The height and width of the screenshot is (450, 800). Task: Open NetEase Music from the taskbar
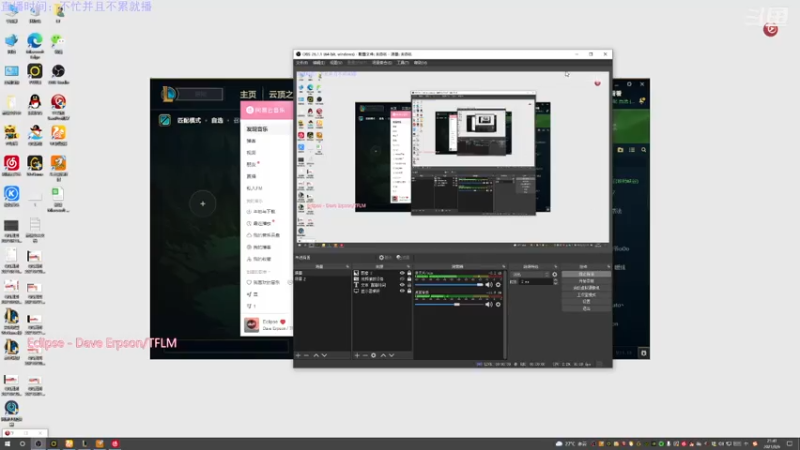[115, 444]
